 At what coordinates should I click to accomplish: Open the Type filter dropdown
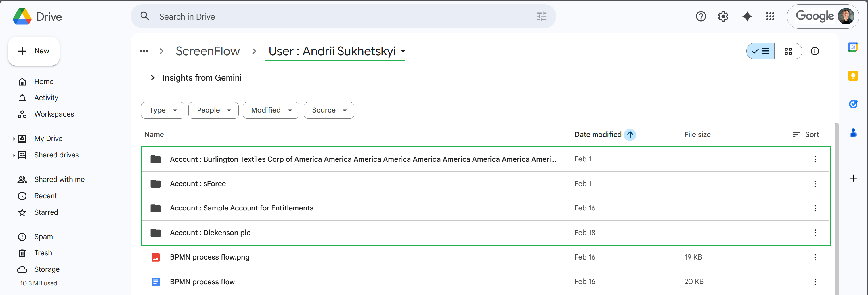point(162,110)
